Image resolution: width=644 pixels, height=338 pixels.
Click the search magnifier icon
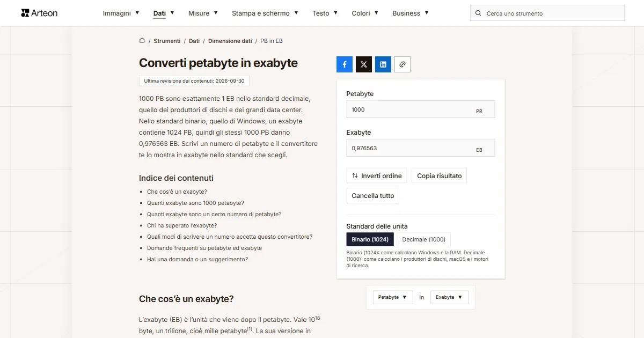[x=479, y=13]
